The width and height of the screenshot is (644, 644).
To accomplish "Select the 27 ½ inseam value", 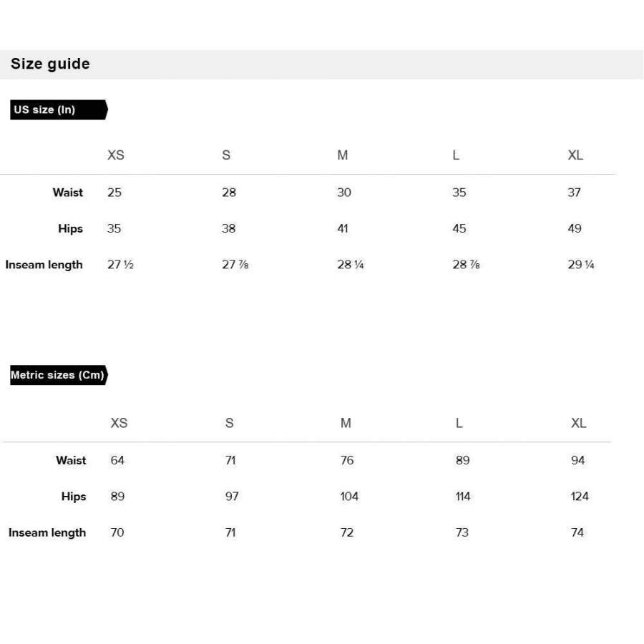I will 120,265.
